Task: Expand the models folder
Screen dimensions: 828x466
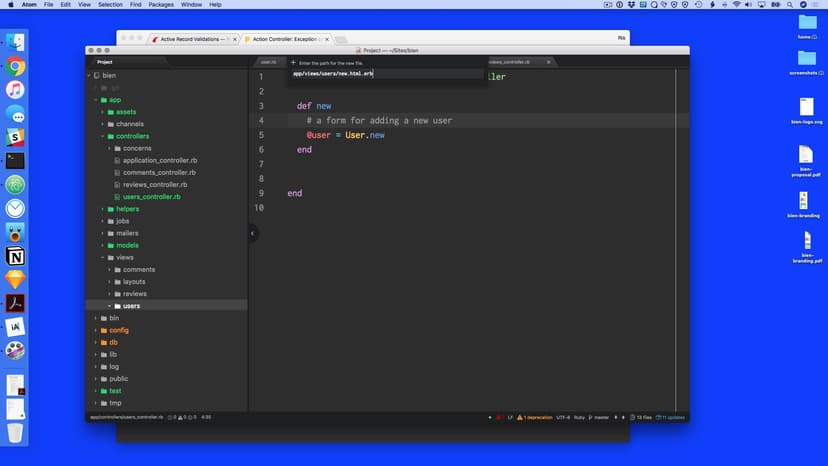Action: point(126,245)
